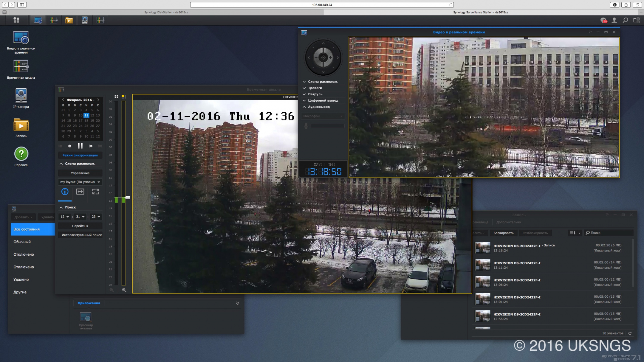The image size is (644, 362).
Task: Open 'Февраль 2016' month dropdown
Action: click(x=80, y=100)
